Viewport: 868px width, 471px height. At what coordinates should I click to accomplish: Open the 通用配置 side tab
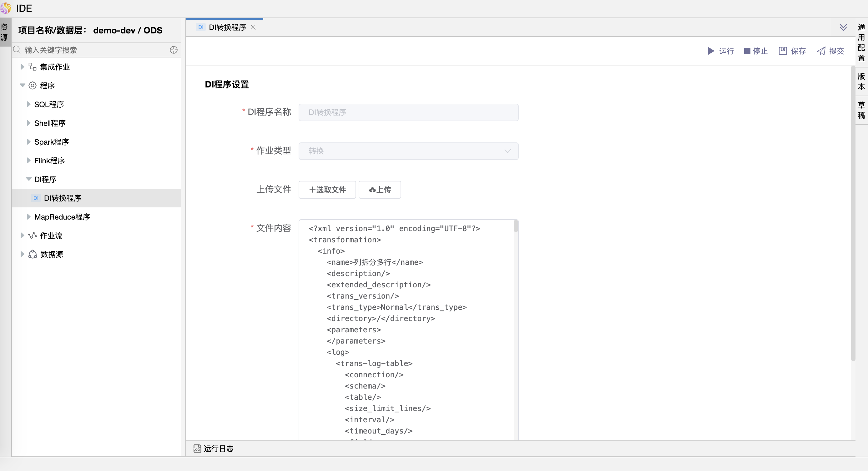861,42
